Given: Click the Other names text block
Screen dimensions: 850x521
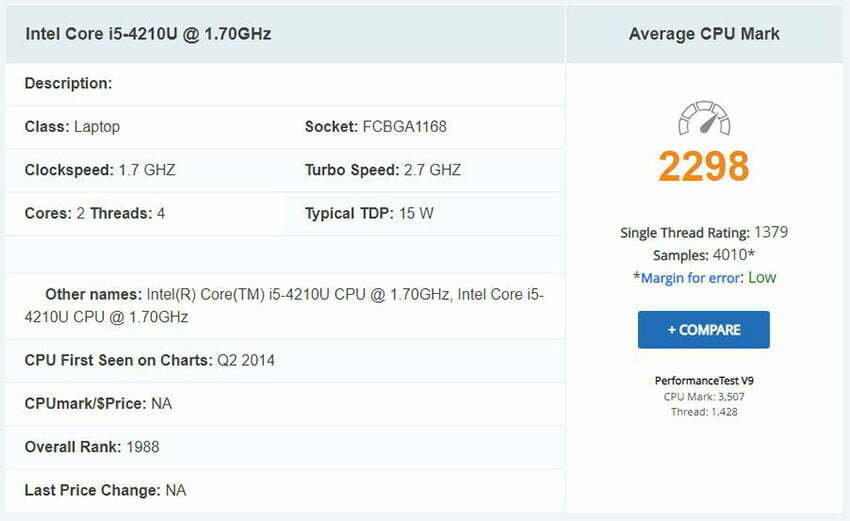Looking at the screenshot, I should pos(285,306).
